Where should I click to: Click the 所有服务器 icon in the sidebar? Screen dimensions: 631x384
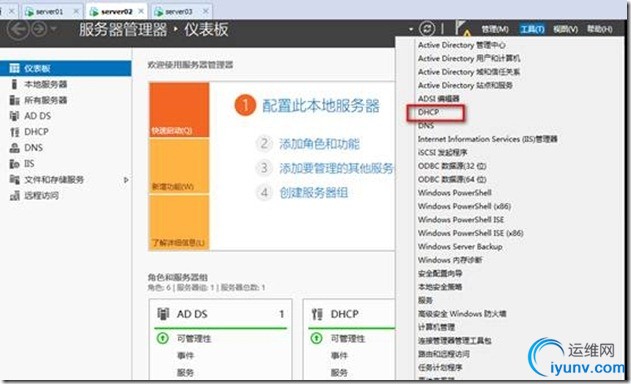(x=14, y=100)
